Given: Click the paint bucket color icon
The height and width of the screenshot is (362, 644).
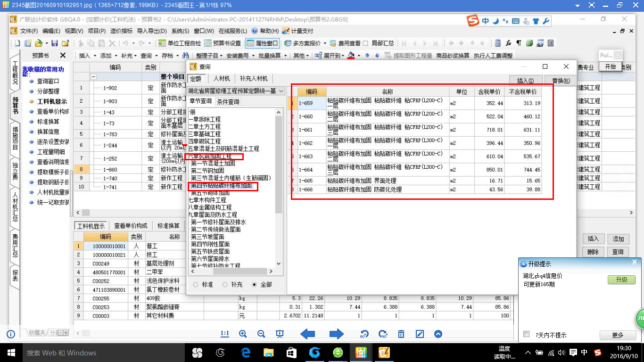Looking at the screenshot, I should pos(351,56).
